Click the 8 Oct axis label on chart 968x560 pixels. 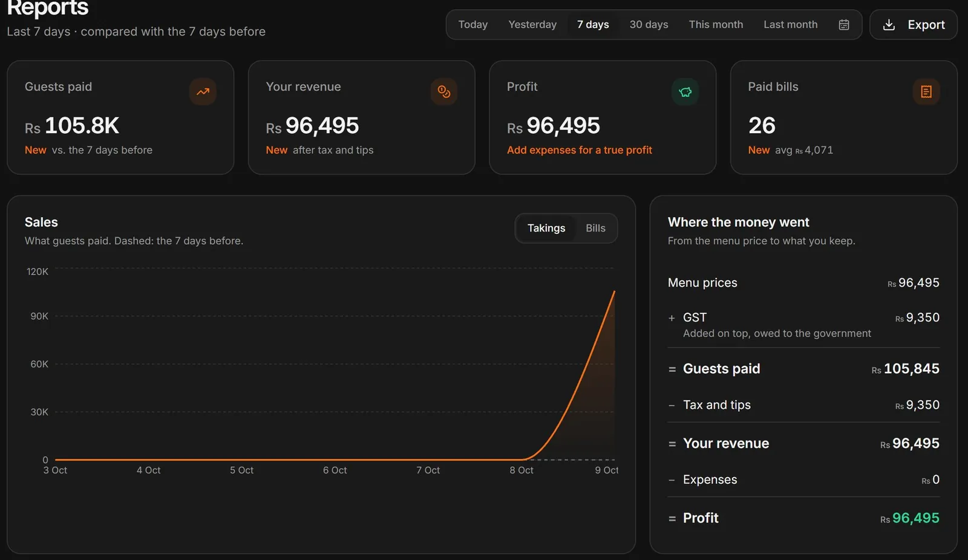pyautogui.click(x=522, y=470)
